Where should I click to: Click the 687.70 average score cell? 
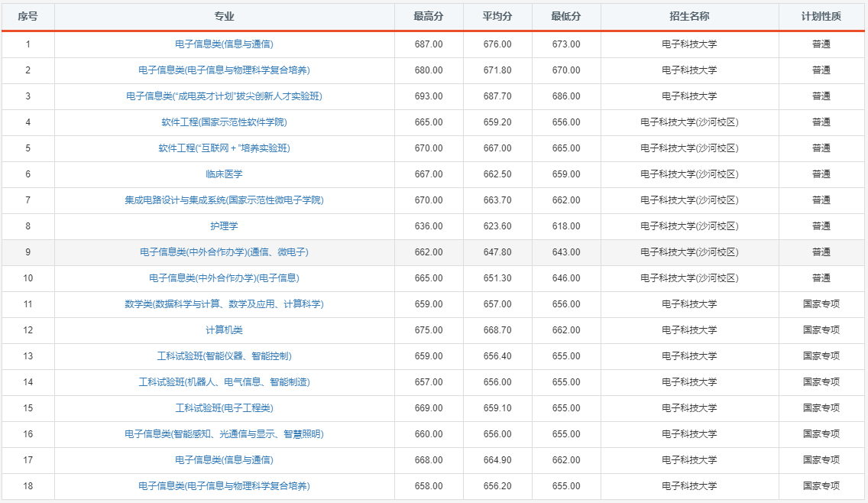[x=497, y=96]
